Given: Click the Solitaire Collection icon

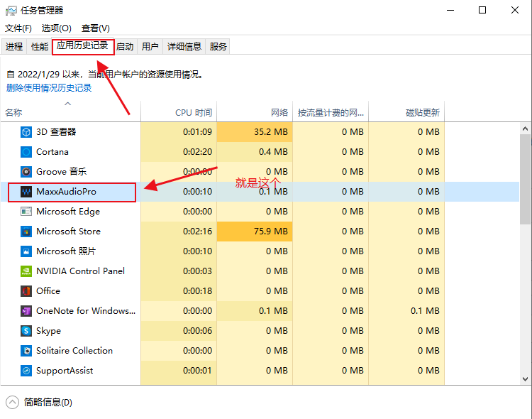Looking at the screenshot, I should point(26,351).
